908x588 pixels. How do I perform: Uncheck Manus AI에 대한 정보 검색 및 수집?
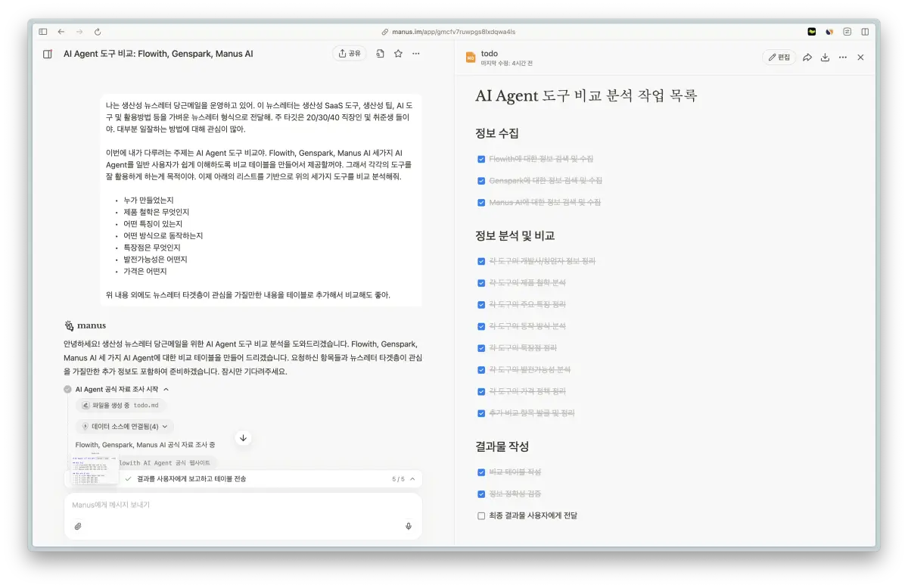pyautogui.click(x=481, y=203)
